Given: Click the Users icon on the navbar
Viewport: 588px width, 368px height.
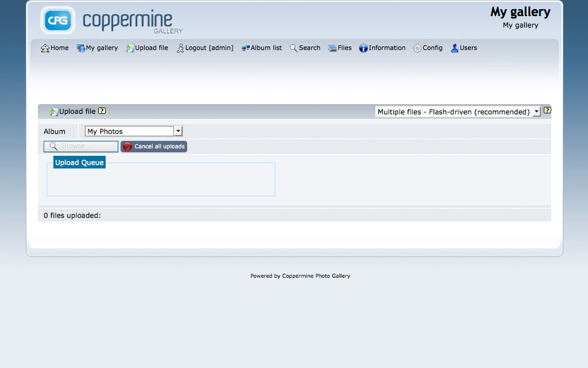Looking at the screenshot, I should coord(454,48).
